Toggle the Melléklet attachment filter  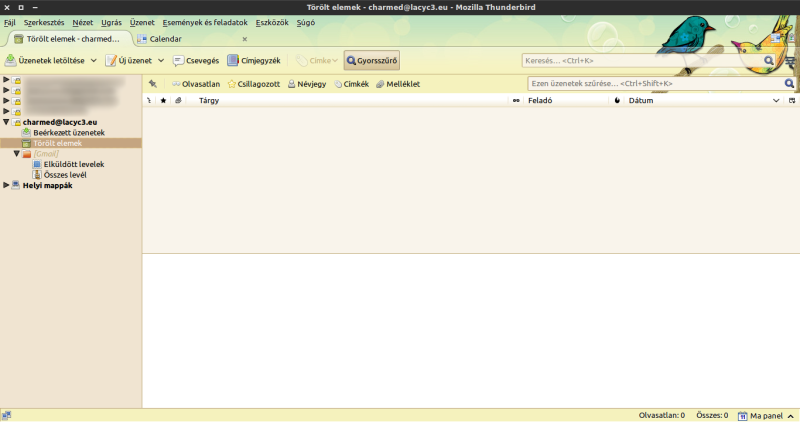point(398,84)
